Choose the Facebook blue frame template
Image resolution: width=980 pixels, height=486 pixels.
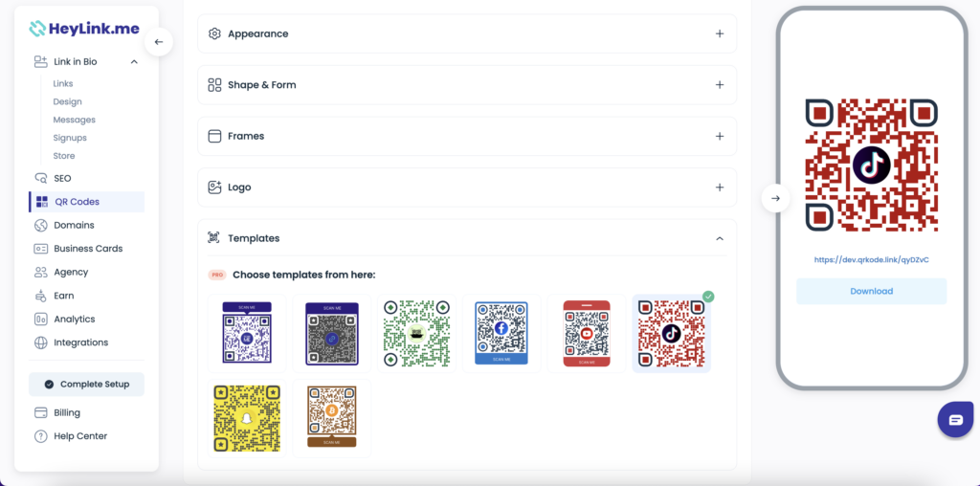(x=501, y=334)
